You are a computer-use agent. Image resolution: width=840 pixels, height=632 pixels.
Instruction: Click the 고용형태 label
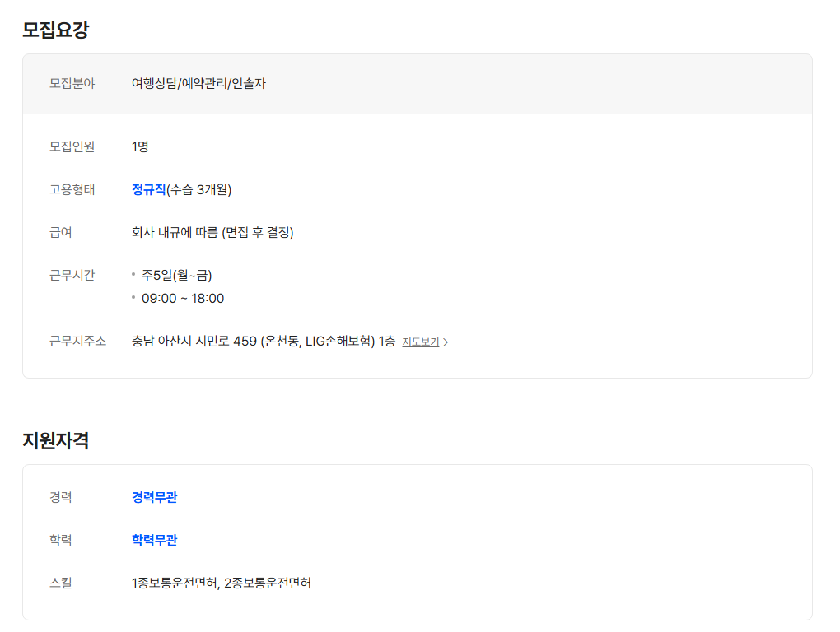[72, 189]
